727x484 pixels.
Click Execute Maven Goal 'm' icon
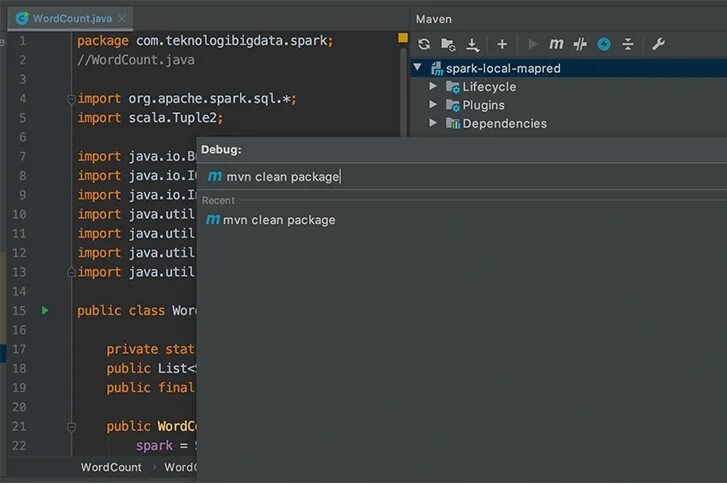coord(556,44)
